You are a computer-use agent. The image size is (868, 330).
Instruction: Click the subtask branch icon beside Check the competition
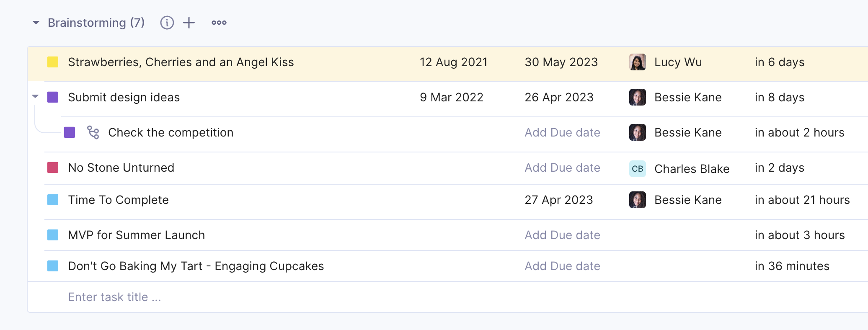coord(93,132)
